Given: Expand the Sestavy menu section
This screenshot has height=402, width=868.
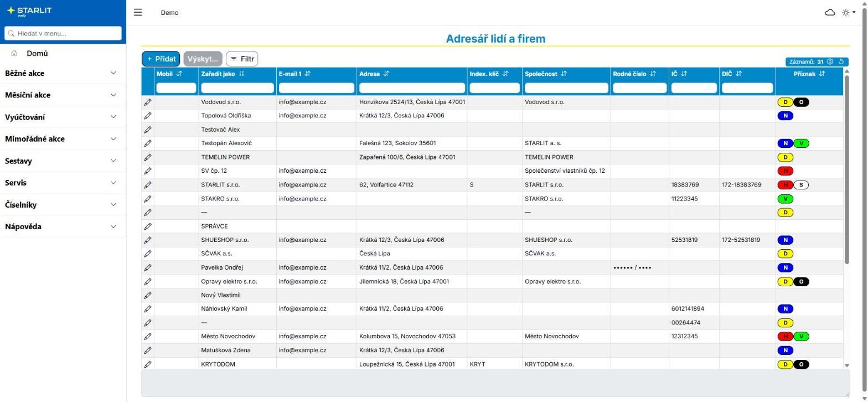Looking at the screenshot, I should 63,161.
